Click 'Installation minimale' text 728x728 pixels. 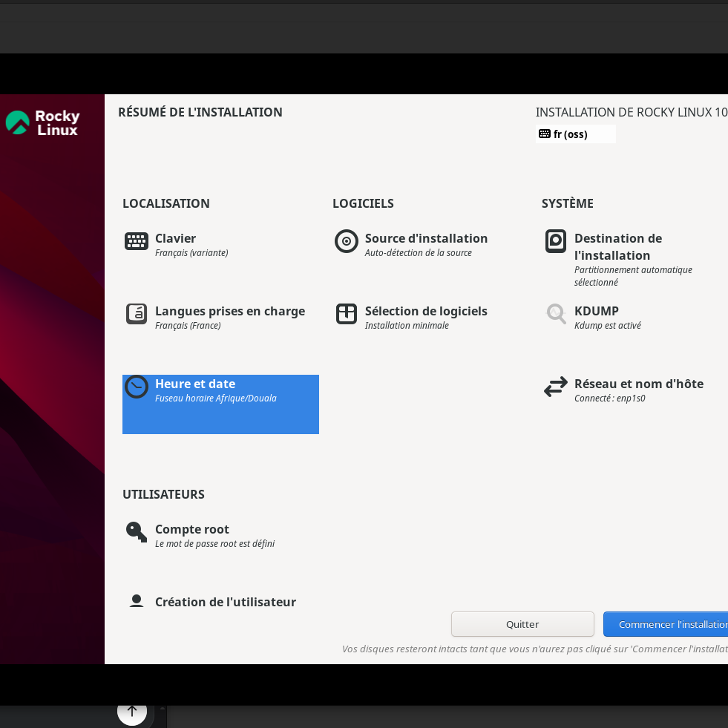click(x=407, y=326)
